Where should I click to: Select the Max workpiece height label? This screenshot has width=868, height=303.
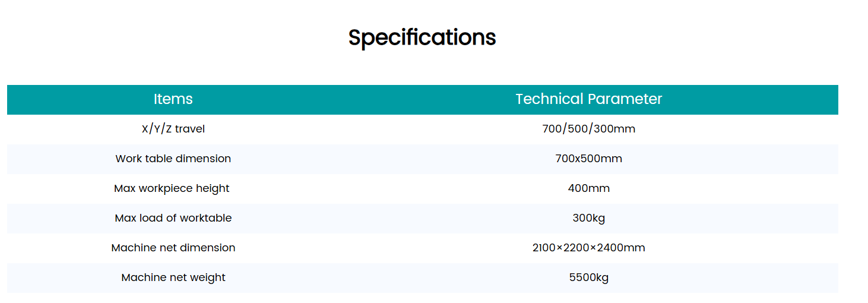point(172,188)
